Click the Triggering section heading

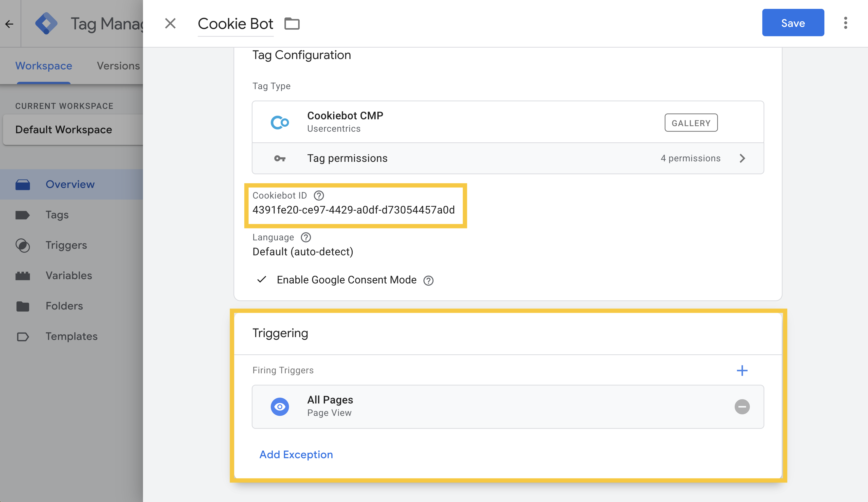coord(280,333)
